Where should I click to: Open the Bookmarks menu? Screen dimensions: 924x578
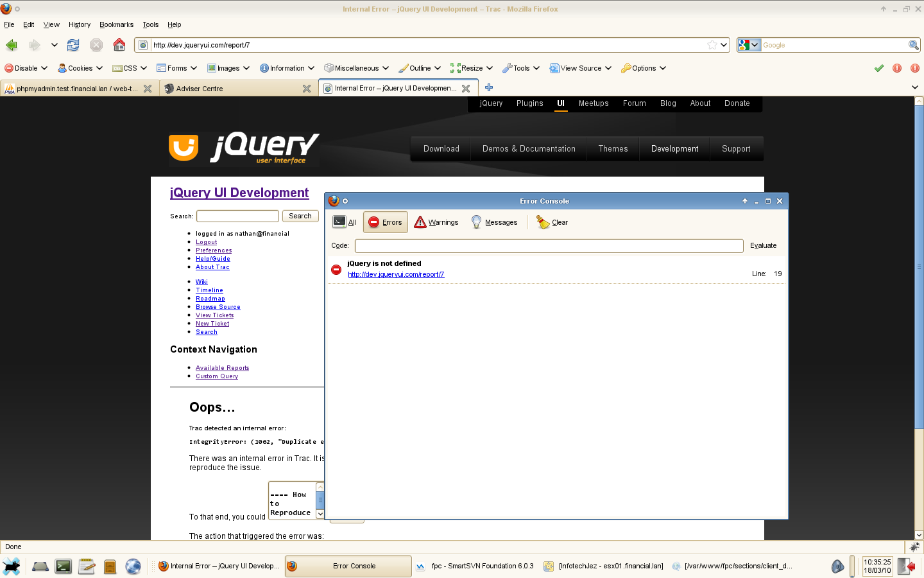pyautogui.click(x=116, y=24)
